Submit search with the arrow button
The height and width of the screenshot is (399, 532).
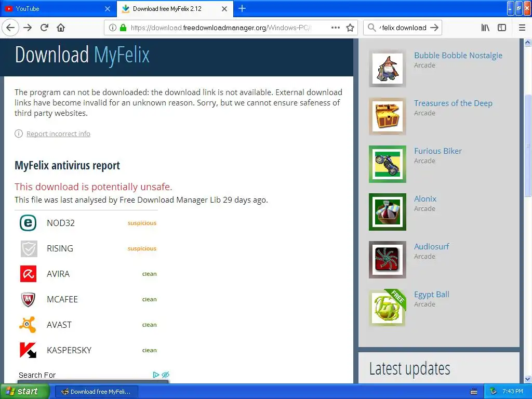434,28
